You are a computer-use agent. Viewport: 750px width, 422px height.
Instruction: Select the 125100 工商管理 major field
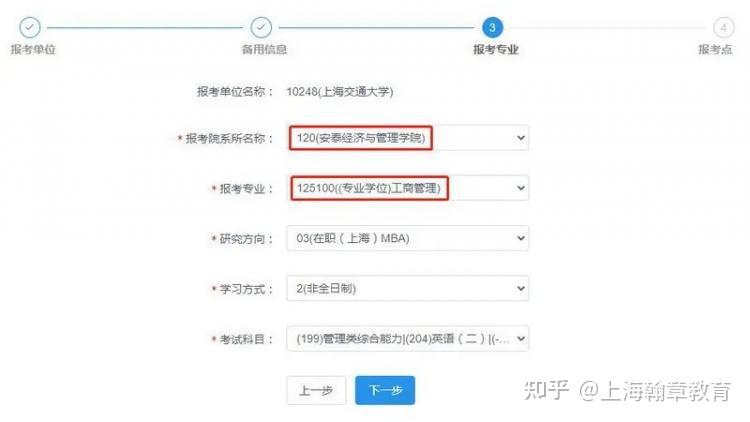click(x=408, y=188)
